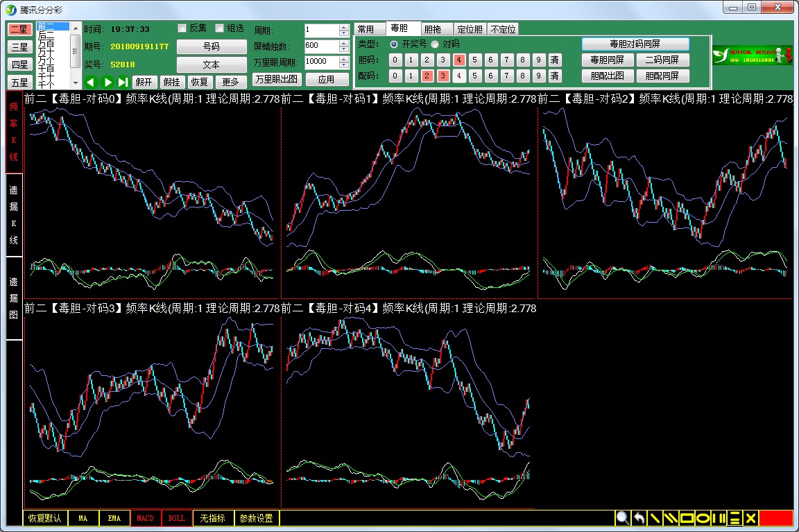Click the undo arrow icon
This screenshot has height=532, width=799.
(639, 518)
